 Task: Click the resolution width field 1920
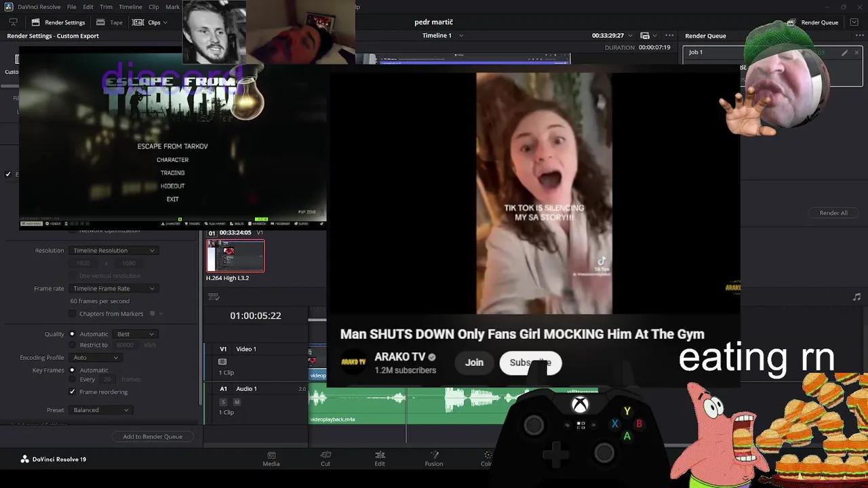[x=83, y=263]
